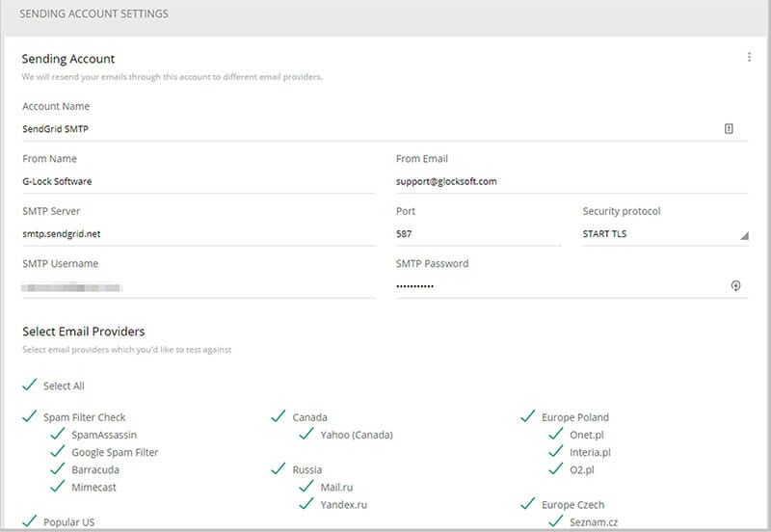Click the SMTP Server input field
The image size is (771, 532).
coord(199,234)
